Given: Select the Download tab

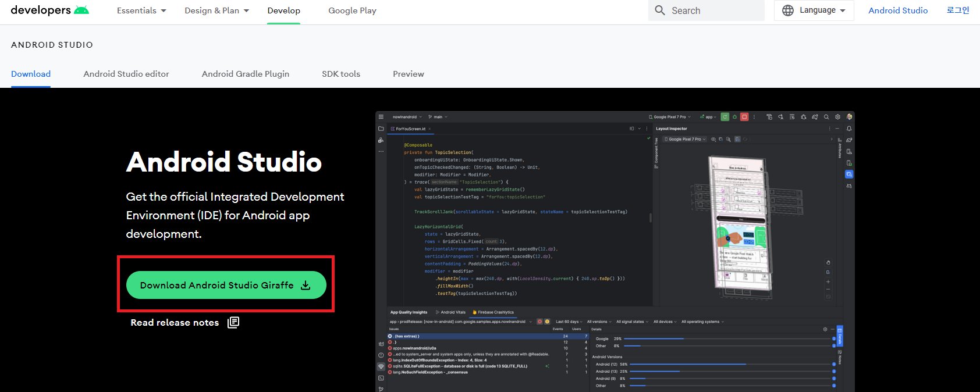Looking at the screenshot, I should pos(31,74).
